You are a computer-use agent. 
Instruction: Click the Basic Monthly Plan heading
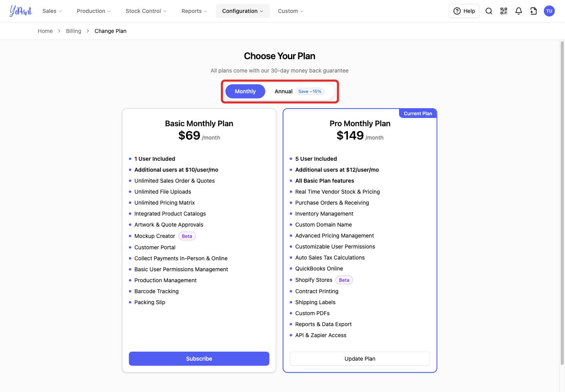(x=199, y=123)
